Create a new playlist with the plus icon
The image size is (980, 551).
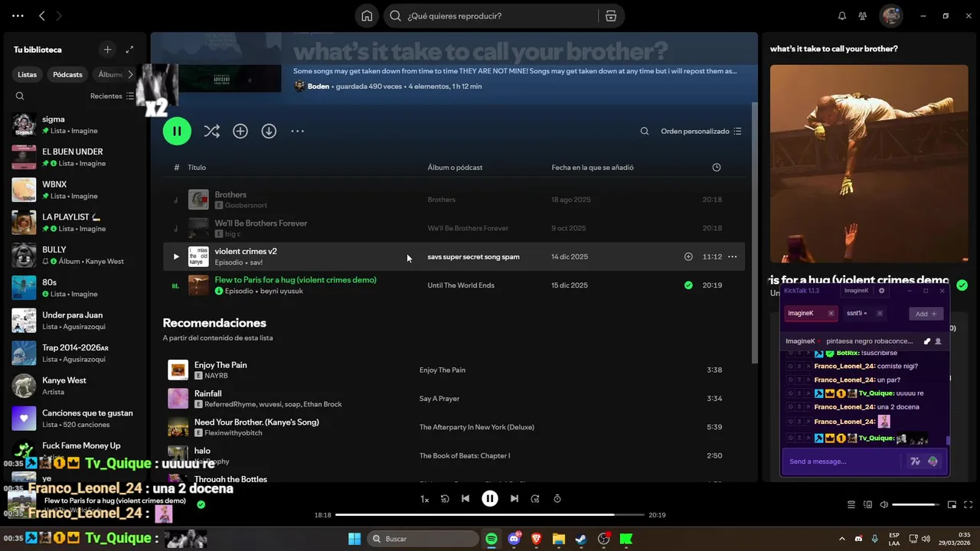[107, 50]
